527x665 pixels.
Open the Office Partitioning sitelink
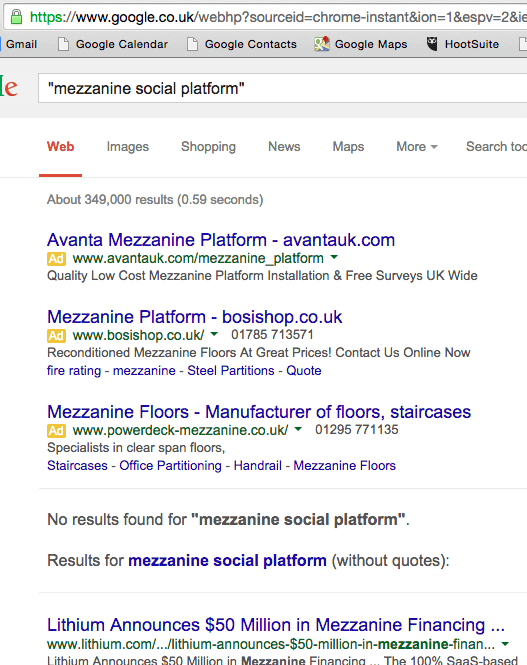tap(170, 466)
